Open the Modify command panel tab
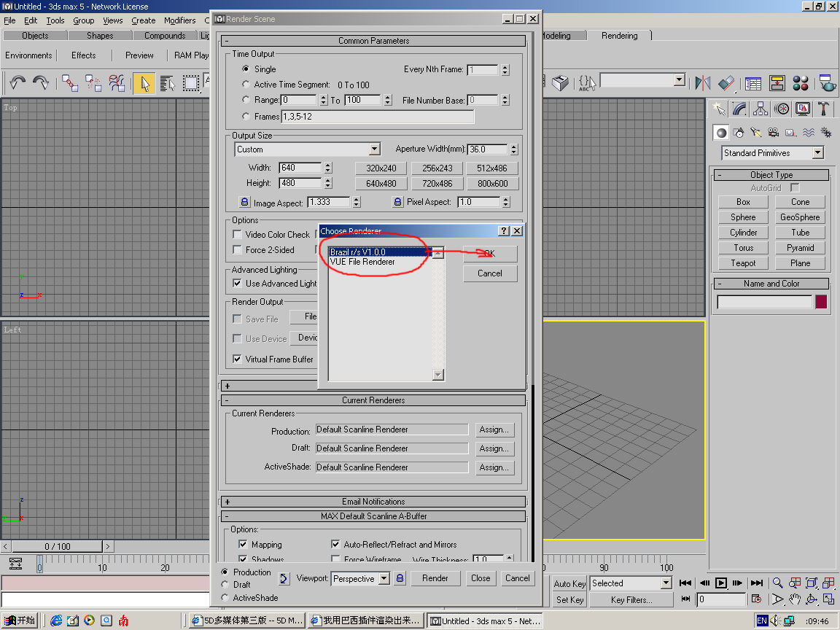 740,109
